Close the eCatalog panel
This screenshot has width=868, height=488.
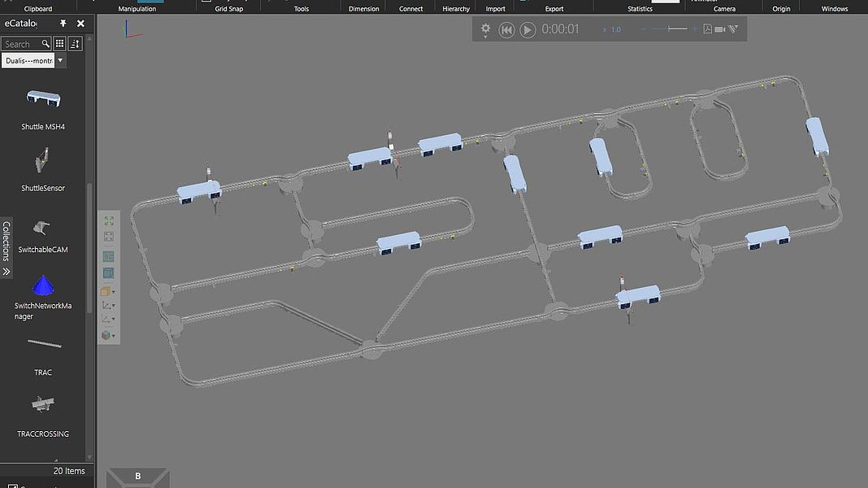[x=80, y=24]
